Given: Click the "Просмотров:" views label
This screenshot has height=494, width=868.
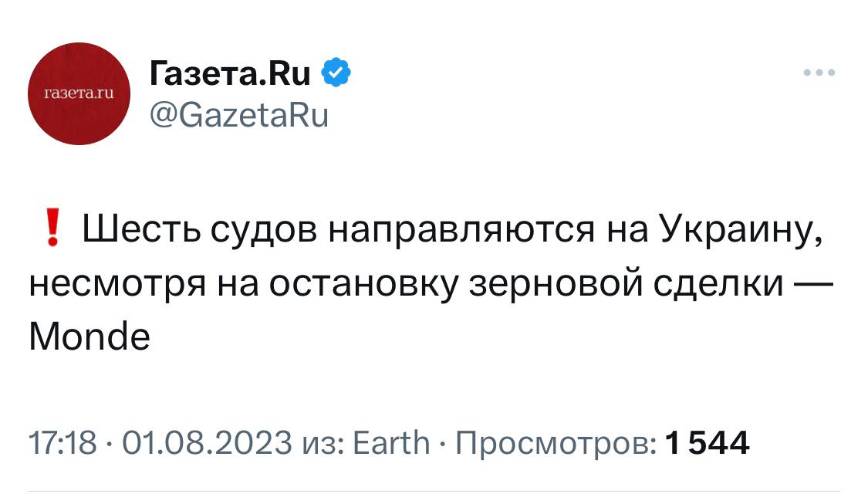Looking at the screenshot, I should pos(556,443).
